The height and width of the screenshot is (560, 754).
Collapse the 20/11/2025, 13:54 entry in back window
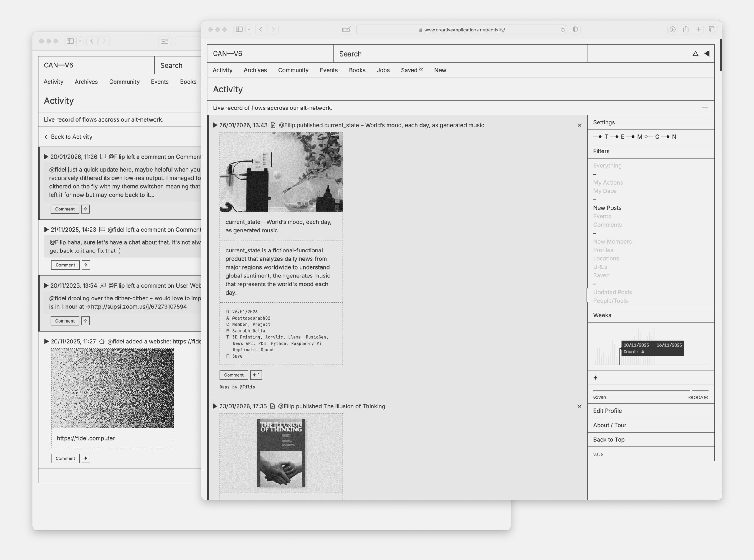(x=46, y=285)
